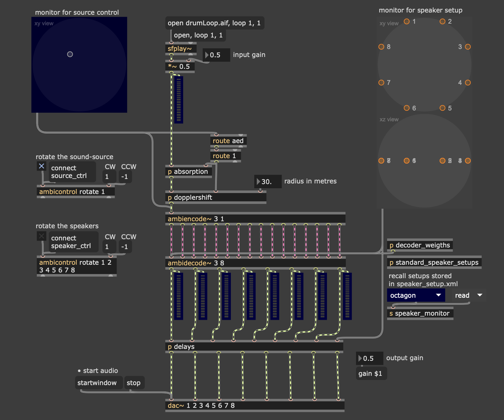Click the open drumLoop.aif message box
Image resolution: width=504 pixels, height=420 pixels.
click(215, 23)
